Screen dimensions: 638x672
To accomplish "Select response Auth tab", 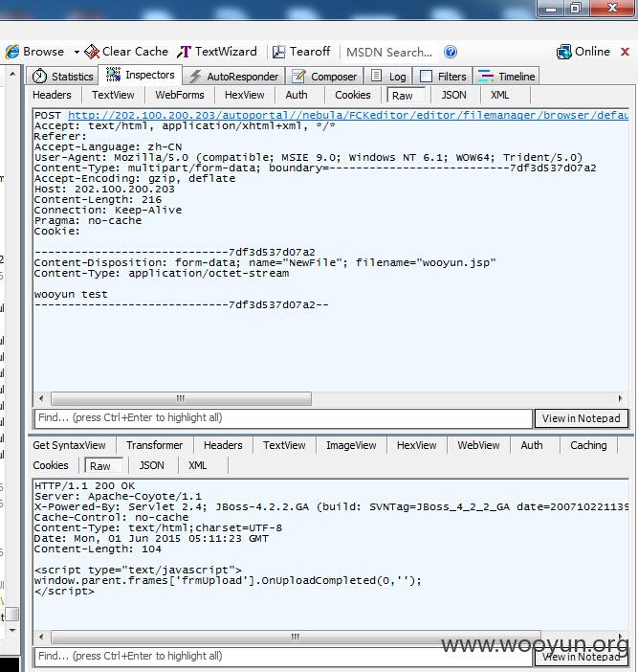I will pyautogui.click(x=532, y=445).
